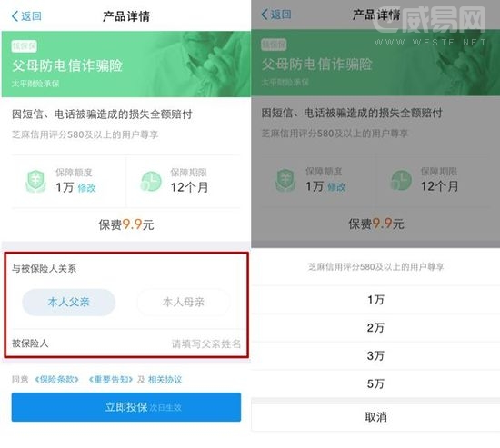Click 修改 to change coverage amount
500x448 pixels.
coord(86,188)
